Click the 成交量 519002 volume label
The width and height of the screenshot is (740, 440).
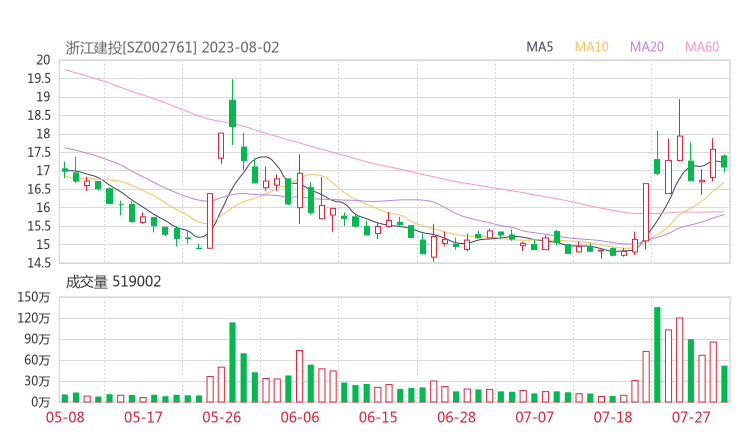[x=113, y=282]
